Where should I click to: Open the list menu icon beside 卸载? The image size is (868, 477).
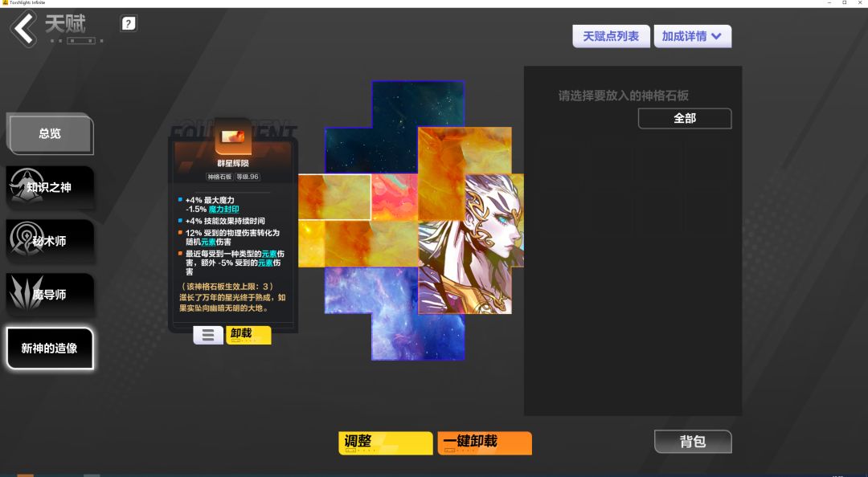208,335
